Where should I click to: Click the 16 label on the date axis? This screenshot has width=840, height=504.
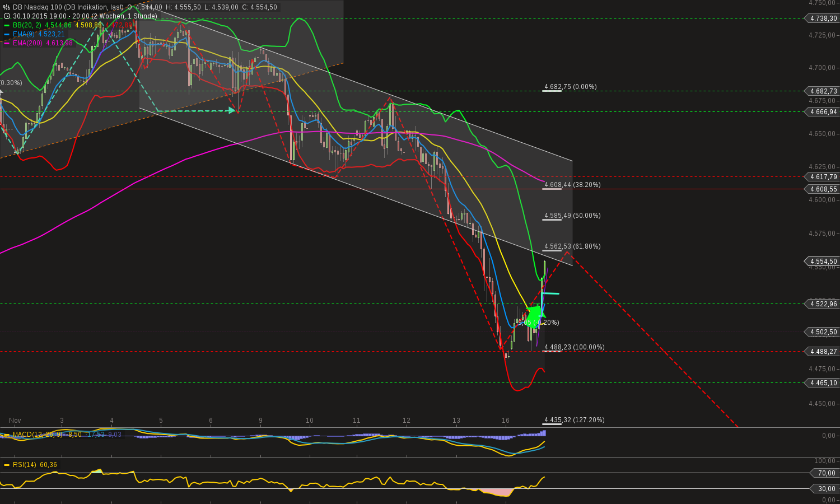pos(506,421)
